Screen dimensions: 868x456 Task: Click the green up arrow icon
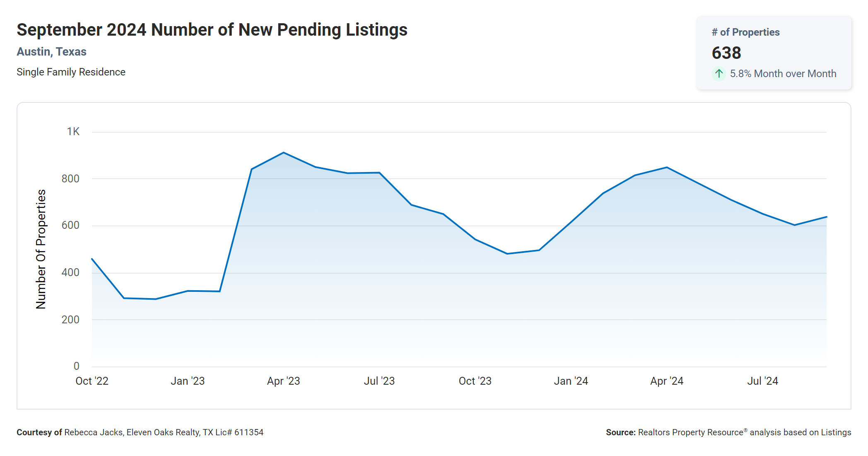pyautogui.click(x=719, y=74)
